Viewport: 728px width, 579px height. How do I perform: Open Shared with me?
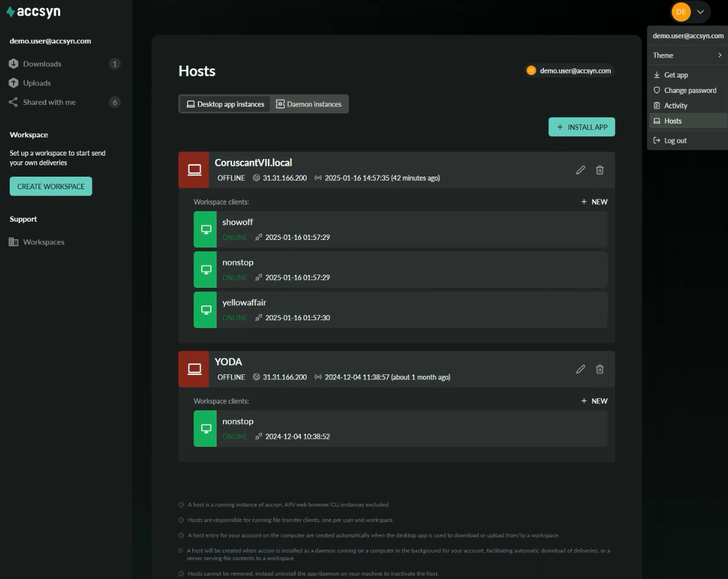point(49,103)
